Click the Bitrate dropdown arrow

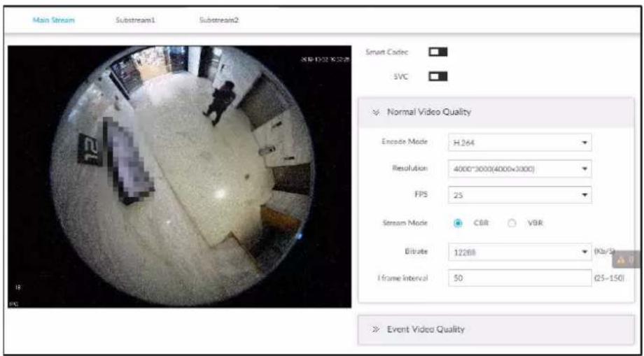click(584, 252)
